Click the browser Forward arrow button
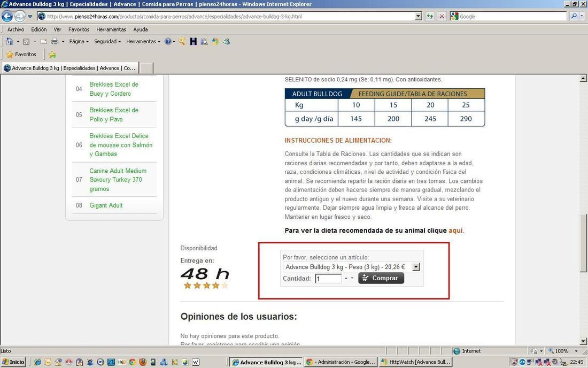 (20, 16)
